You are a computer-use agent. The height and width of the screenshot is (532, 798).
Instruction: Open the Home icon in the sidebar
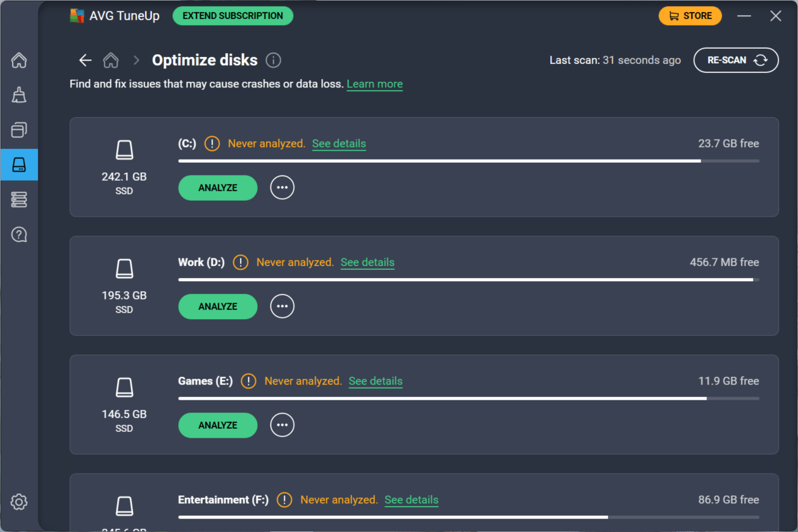19,61
